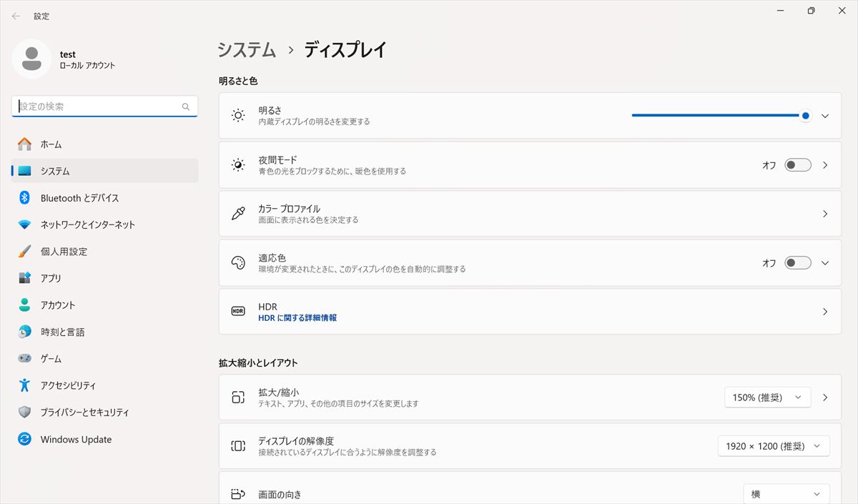Click the ディスプレイの解像度 icon
858x504 pixels.
tap(238, 446)
